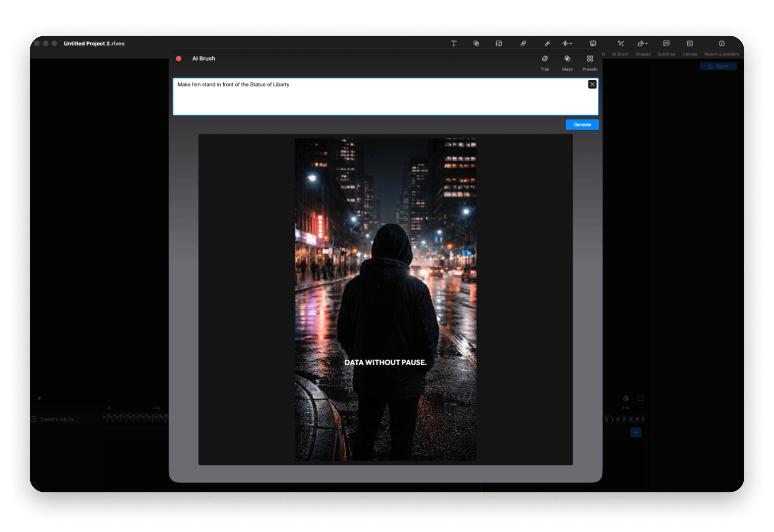This screenshot has width=774, height=532.
Task: Open the Tips guide
Action: point(545,62)
